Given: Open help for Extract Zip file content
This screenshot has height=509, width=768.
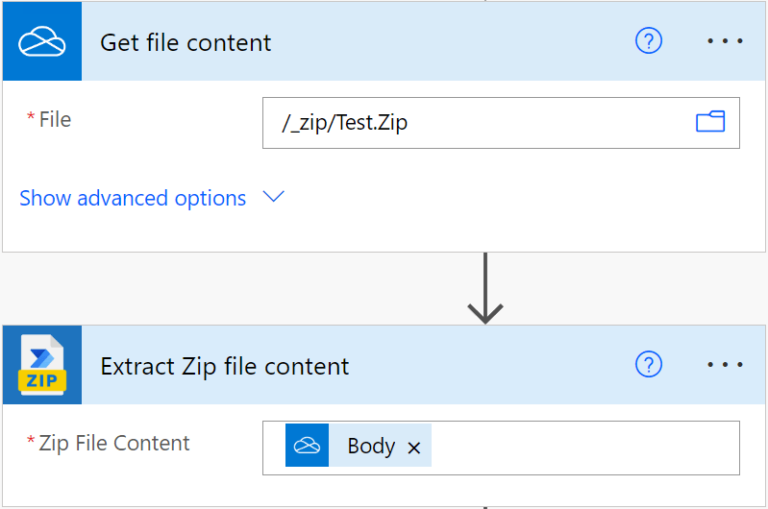Looking at the screenshot, I should pyautogui.click(x=649, y=365).
